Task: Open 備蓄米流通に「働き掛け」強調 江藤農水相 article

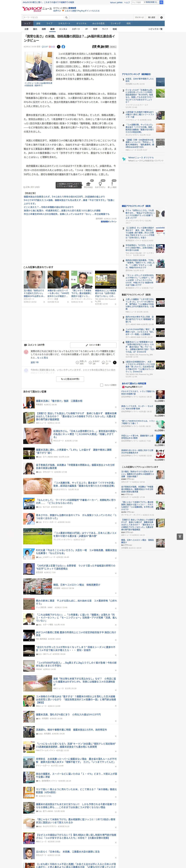Action: pyautogui.click(x=59, y=401)
